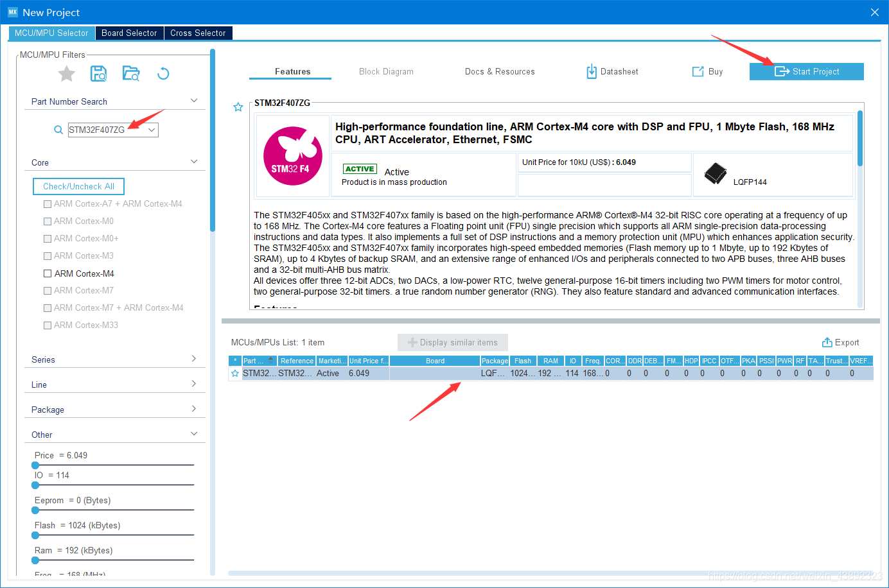The image size is (889, 588).
Task: Close the New Project window
Action: tap(874, 12)
